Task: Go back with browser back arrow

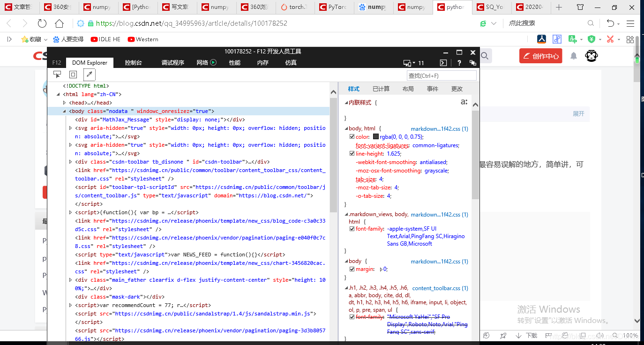Action: [x=9, y=23]
